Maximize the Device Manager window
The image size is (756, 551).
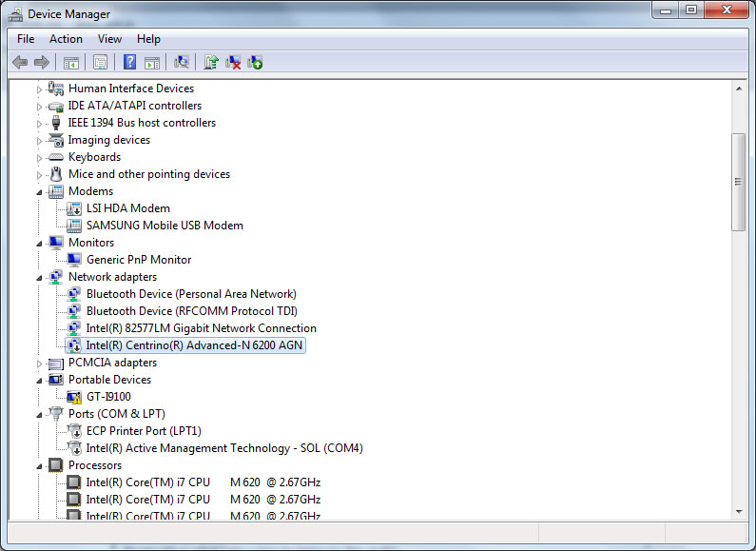coord(691,10)
